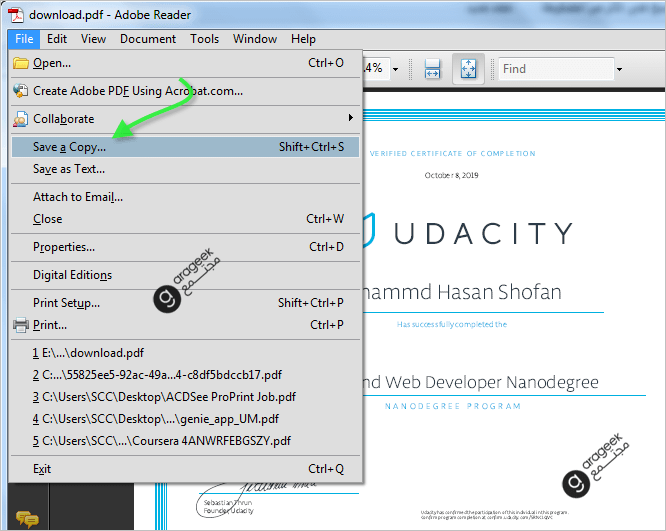Viewport: 666px width, 531px height.
Task: Click the Verified Certificate of Completion text
Action: [452, 153]
